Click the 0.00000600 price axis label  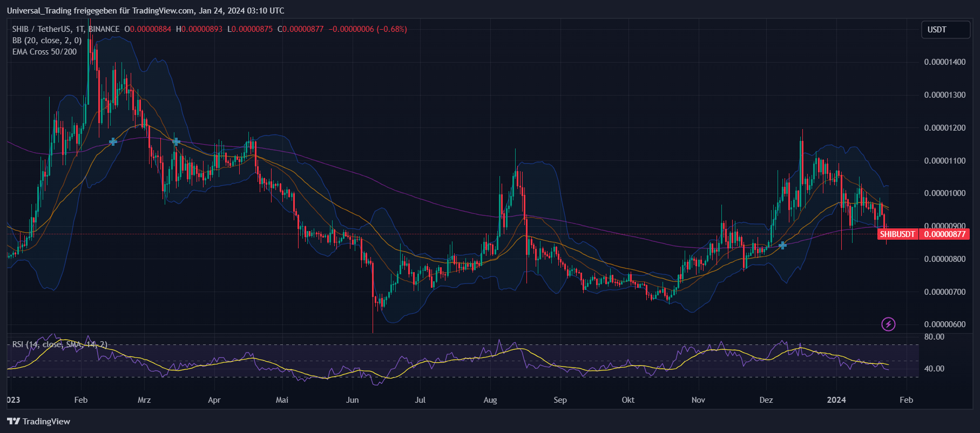pos(945,324)
